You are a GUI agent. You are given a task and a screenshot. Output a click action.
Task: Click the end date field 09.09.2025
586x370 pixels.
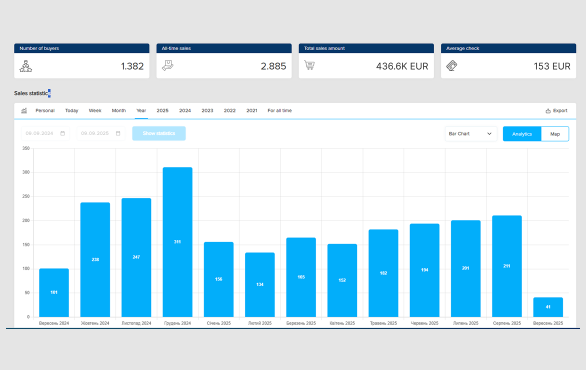point(100,133)
